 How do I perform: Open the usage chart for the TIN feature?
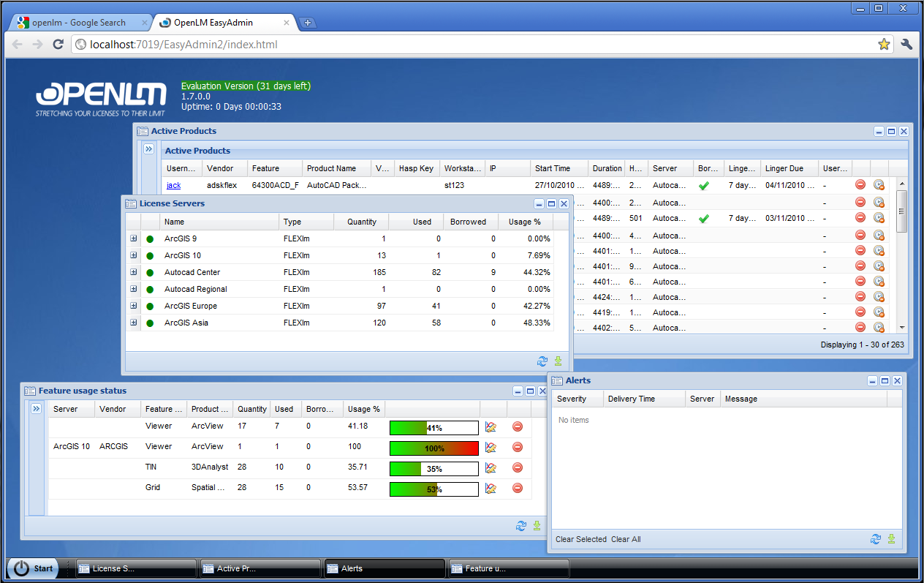click(491, 467)
